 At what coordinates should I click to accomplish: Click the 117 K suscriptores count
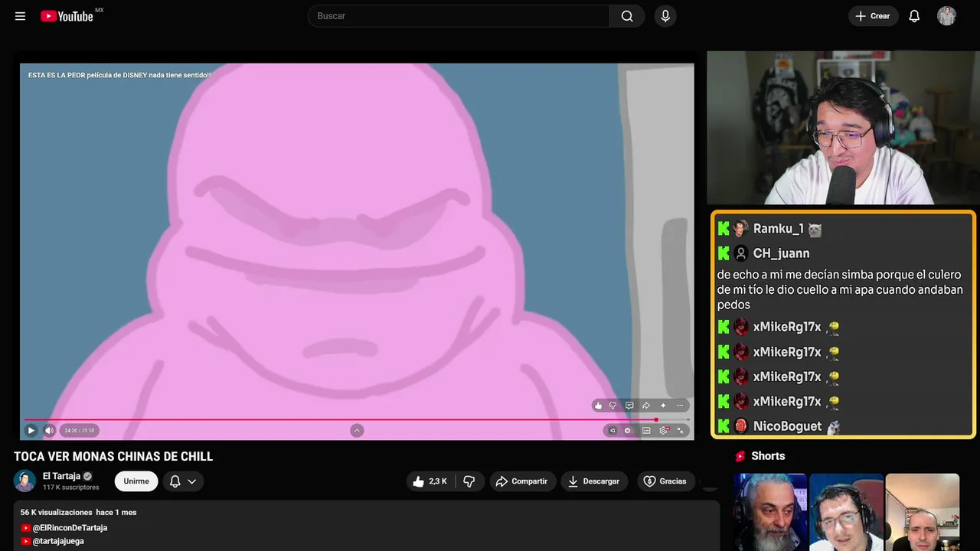71,487
